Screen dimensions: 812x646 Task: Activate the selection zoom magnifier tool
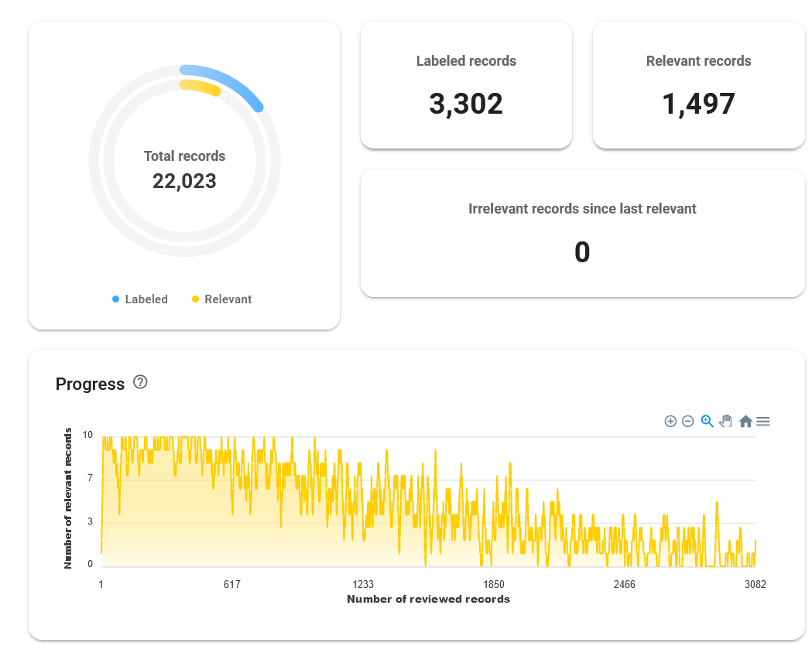707,422
